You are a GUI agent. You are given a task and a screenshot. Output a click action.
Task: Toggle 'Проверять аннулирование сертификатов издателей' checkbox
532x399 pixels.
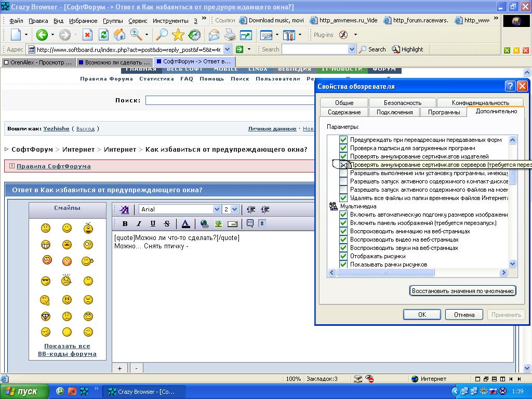tap(343, 156)
